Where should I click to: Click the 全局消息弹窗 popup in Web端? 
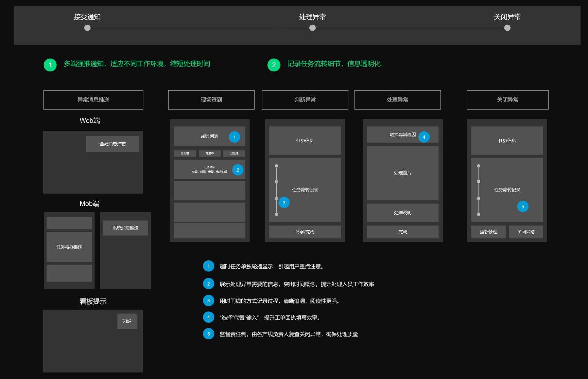pos(113,144)
